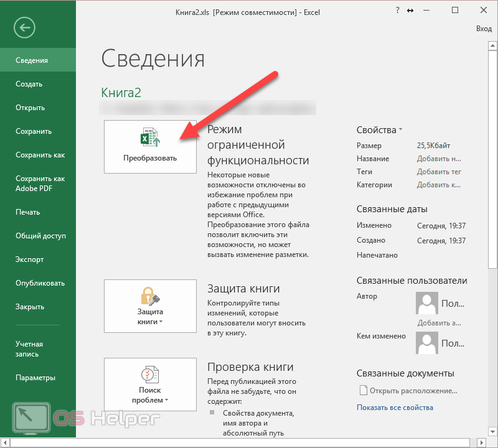498x448 pixels.
Task: Click Открыть расположение link
Action: (413, 391)
